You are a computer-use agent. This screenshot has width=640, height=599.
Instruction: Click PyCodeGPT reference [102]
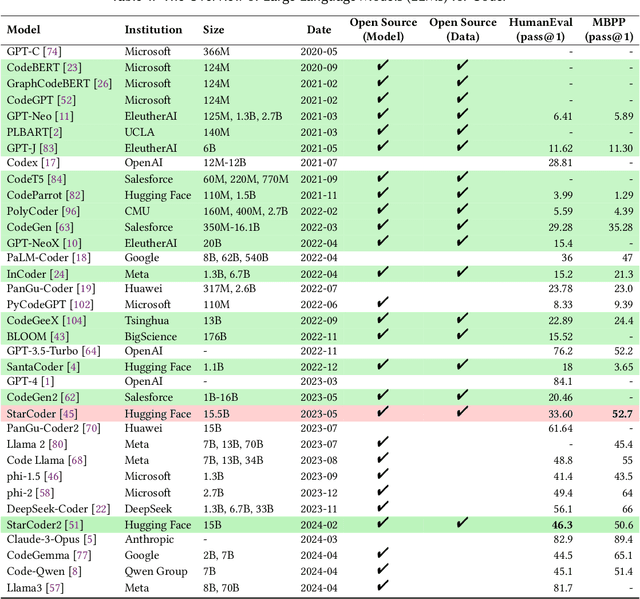[81, 304]
